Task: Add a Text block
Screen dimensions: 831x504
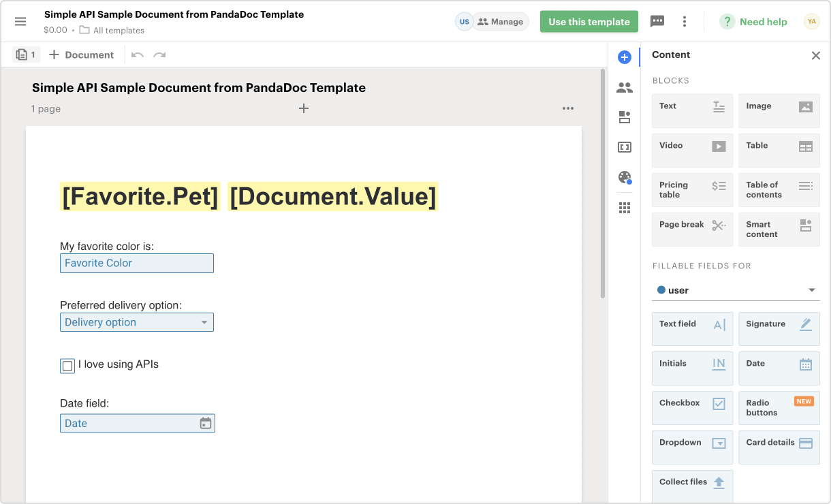Action: click(693, 111)
